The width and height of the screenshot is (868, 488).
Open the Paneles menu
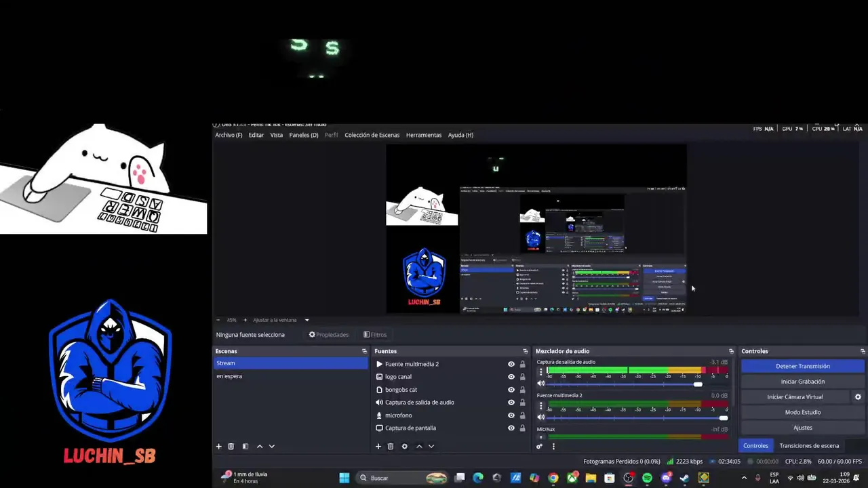click(304, 135)
